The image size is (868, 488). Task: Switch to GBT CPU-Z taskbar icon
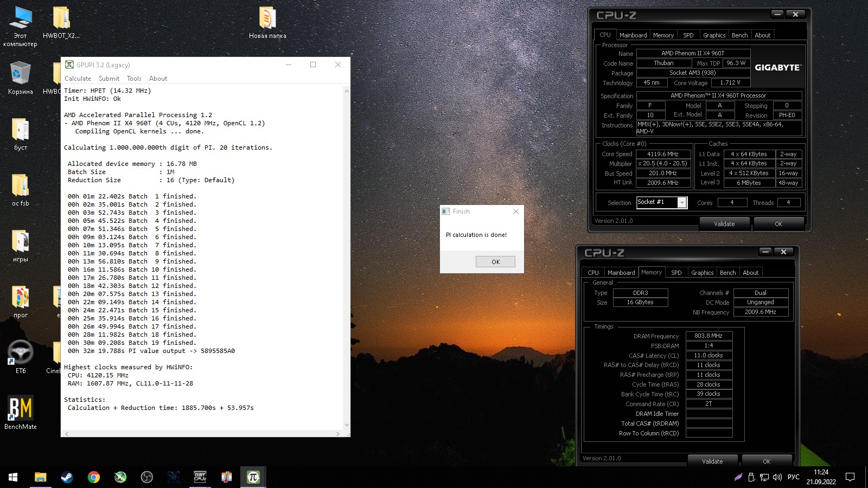[200, 477]
